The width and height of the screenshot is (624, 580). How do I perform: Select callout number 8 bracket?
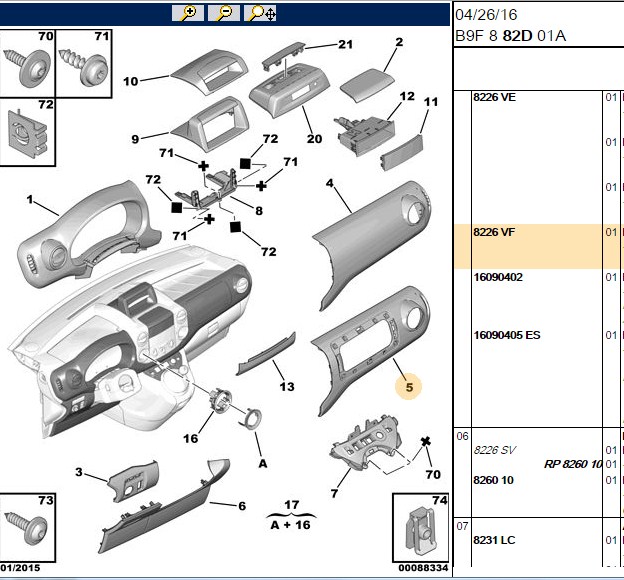(259, 211)
